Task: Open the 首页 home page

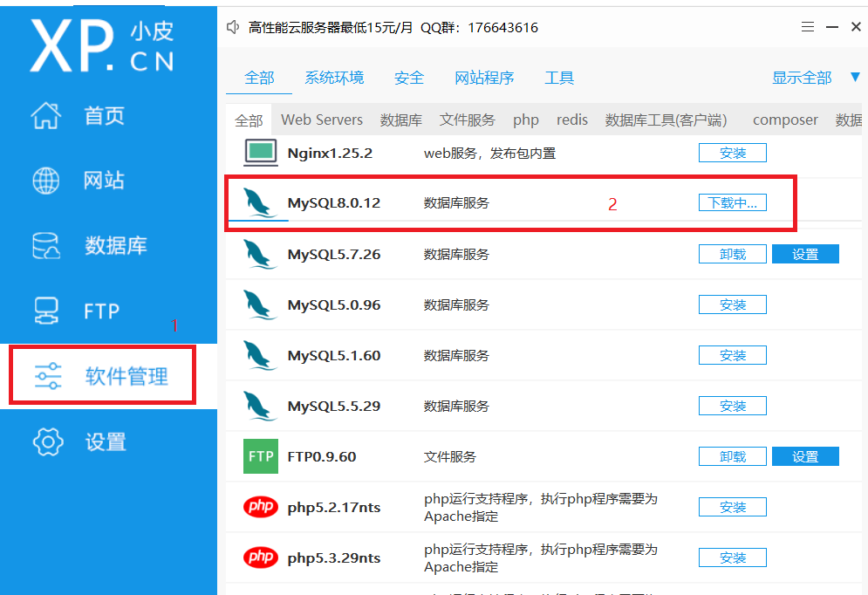Action: click(x=78, y=116)
